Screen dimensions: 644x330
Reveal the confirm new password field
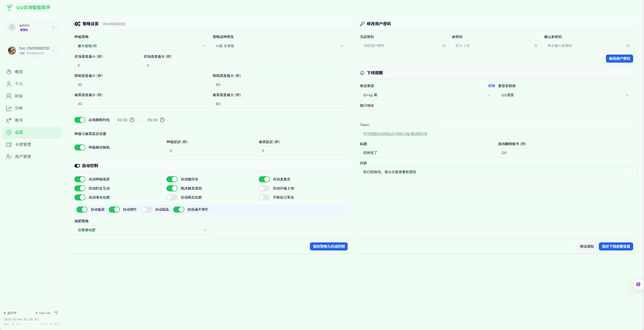[628, 46]
